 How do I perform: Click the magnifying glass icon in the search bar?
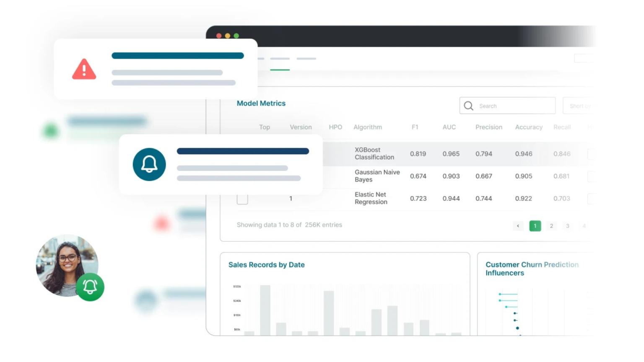pos(468,106)
